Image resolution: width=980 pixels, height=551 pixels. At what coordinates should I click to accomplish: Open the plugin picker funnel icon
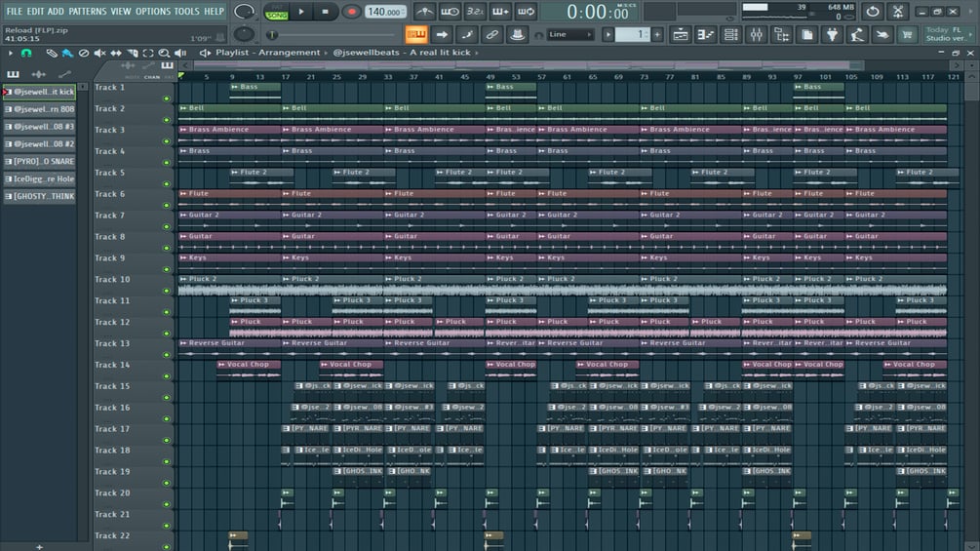point(832,34)
